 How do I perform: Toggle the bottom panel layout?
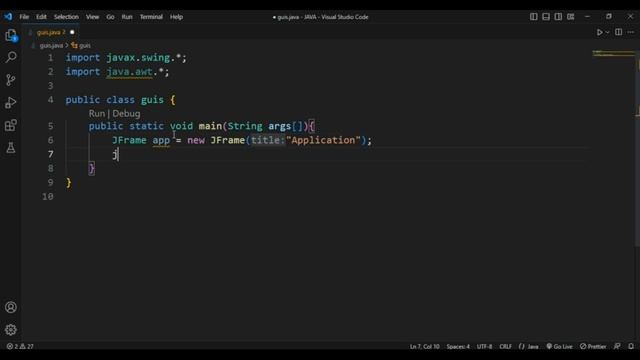(x=546, y=17)
